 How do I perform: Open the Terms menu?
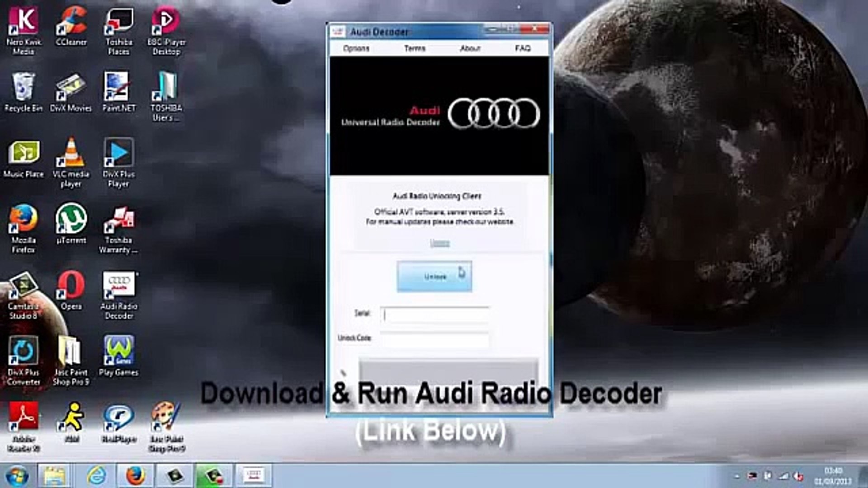pos(415,48)
